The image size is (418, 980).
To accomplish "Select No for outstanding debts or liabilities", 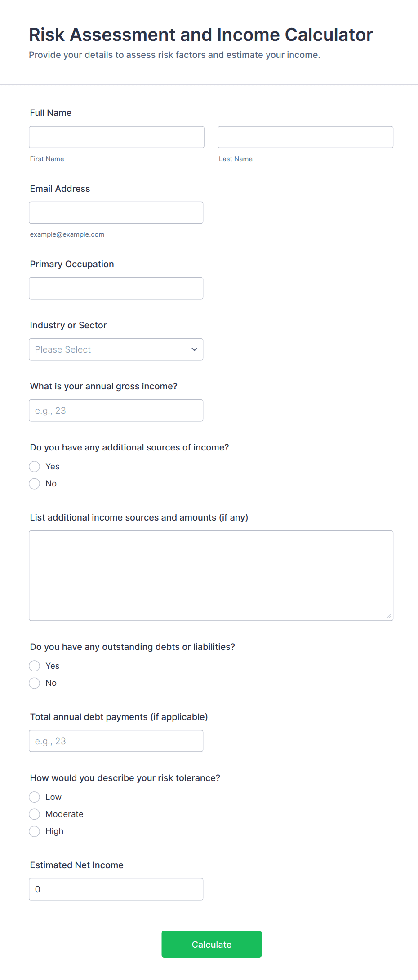I will click(x=35, y=683).
